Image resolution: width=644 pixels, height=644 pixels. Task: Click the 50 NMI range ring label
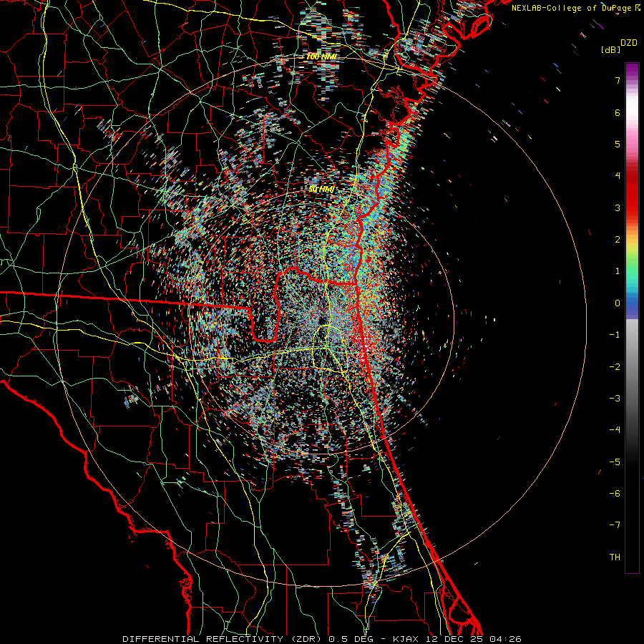tap(321, 189)
